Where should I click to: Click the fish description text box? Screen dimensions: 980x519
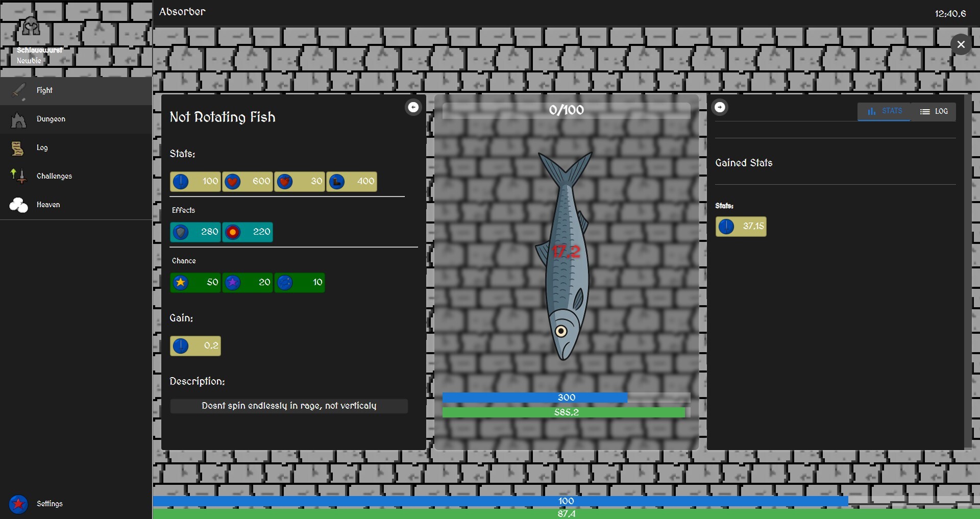point(289,406)
